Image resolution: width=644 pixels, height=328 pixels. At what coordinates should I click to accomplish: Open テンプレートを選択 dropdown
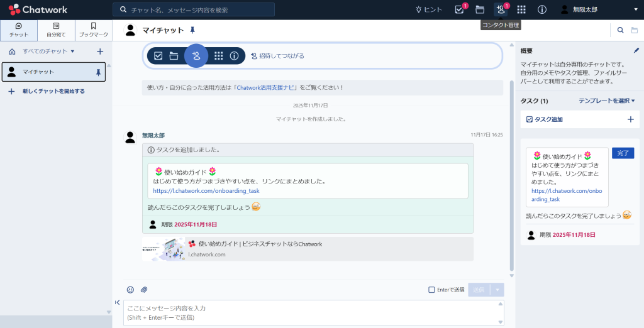(606, 101)
